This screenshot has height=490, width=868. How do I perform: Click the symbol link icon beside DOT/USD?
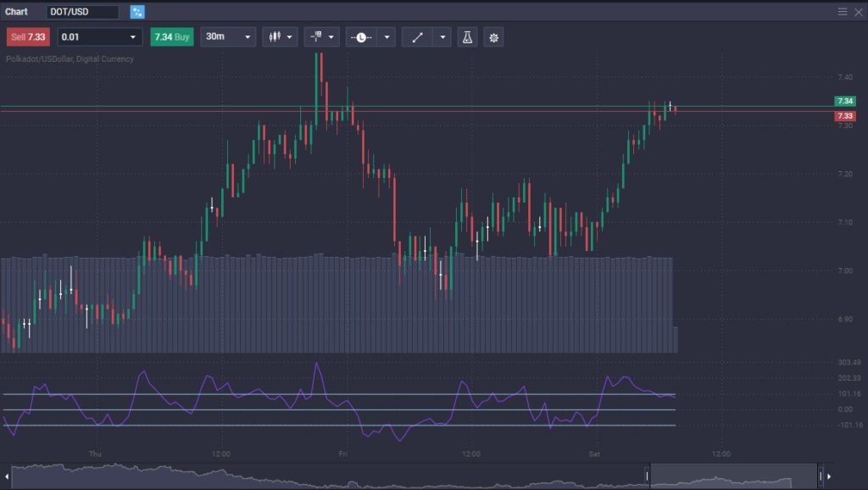[x=137, y=12]
